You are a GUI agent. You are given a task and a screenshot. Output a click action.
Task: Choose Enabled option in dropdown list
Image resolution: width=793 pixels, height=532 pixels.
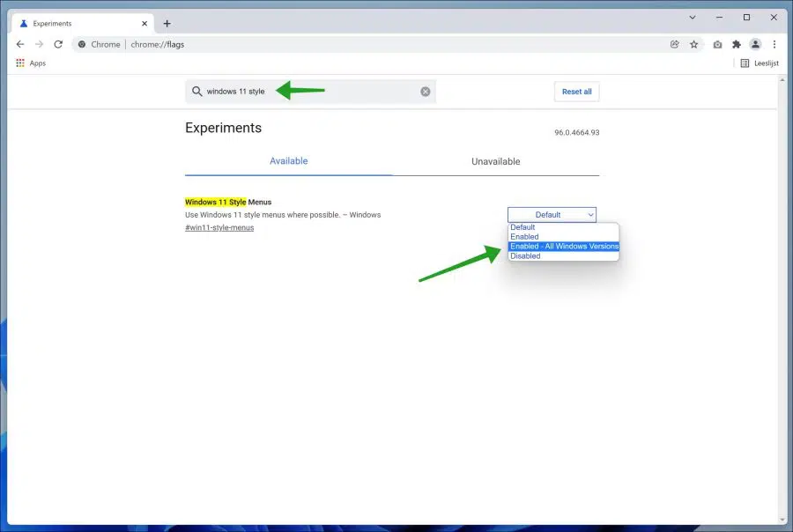click(x=563, y=237)
